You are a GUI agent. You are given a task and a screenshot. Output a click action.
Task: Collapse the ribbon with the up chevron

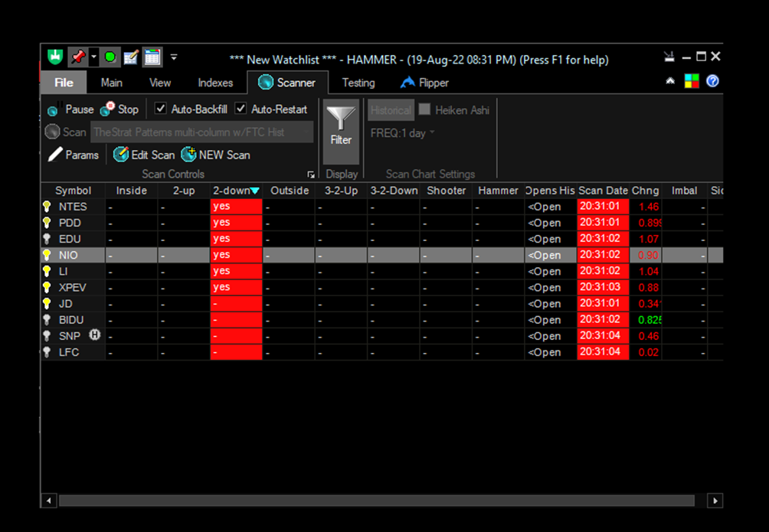670,81
